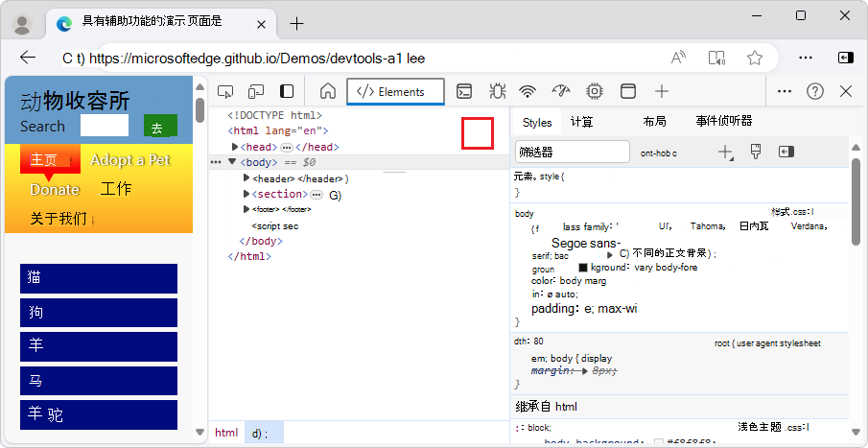
Task: Select the Elements tab
Action: (395, 92)
